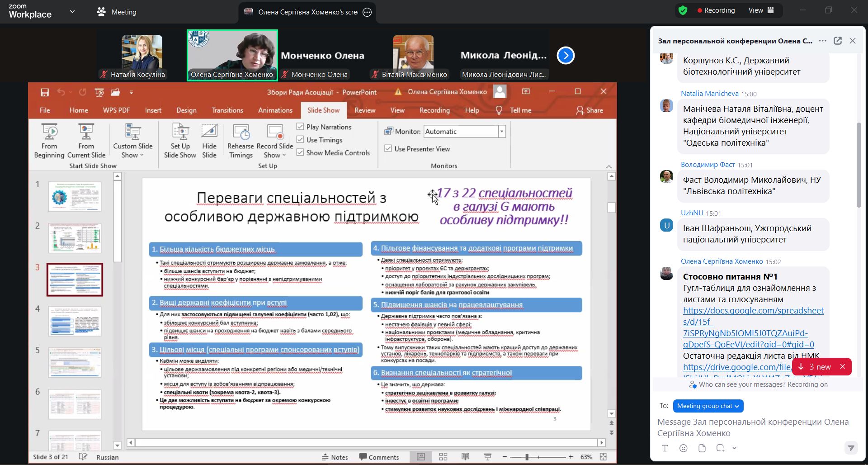This screenshot has width=868, height=465.
Task: Start the show From Current Slide
Action: (x=86, y=132)
